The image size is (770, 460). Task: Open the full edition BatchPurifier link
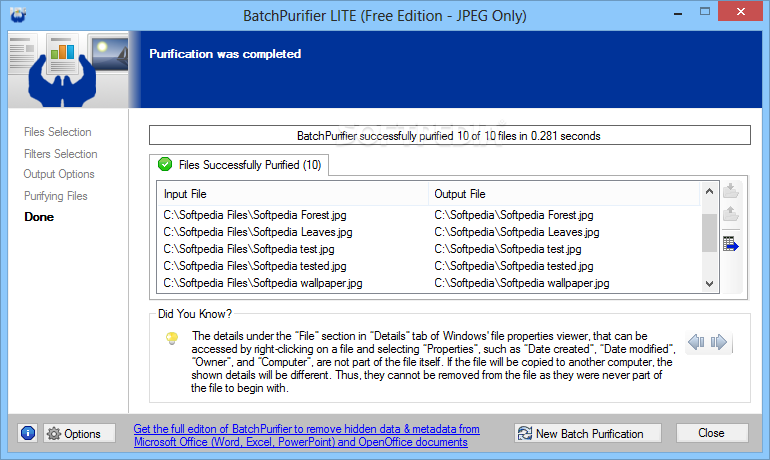pyautogui.click(x=306, y=435)
